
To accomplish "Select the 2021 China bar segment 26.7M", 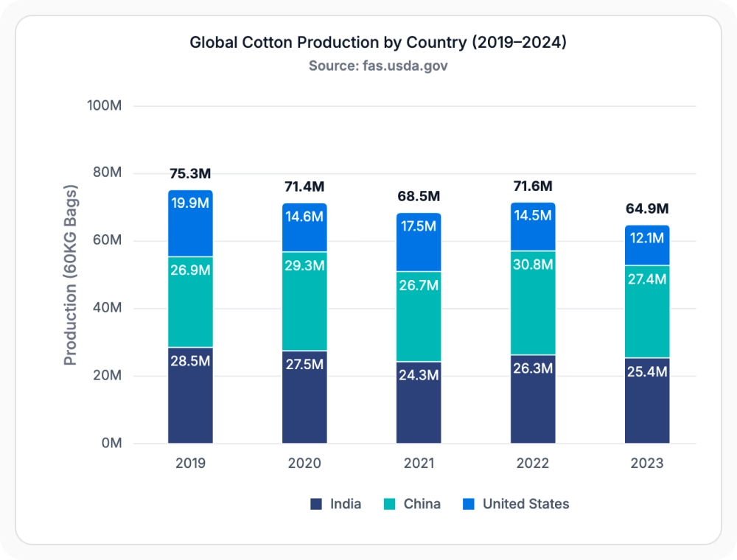I will [x=419, y=317].
